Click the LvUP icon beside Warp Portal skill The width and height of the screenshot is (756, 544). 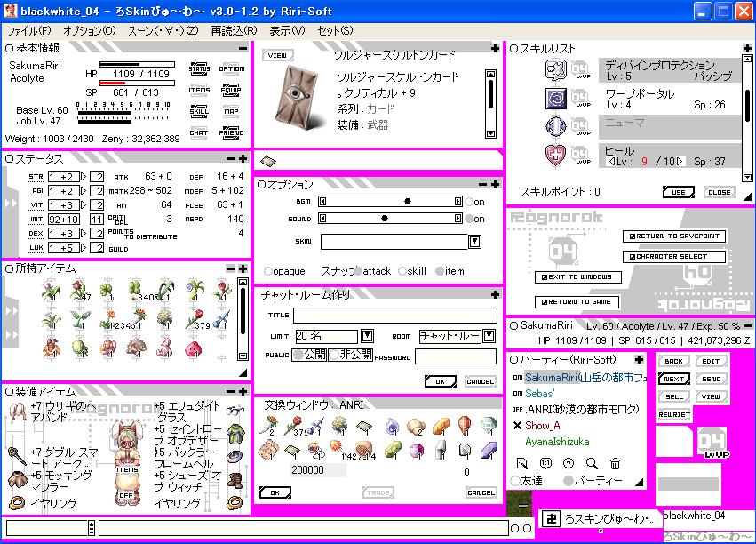coord(580,99)
